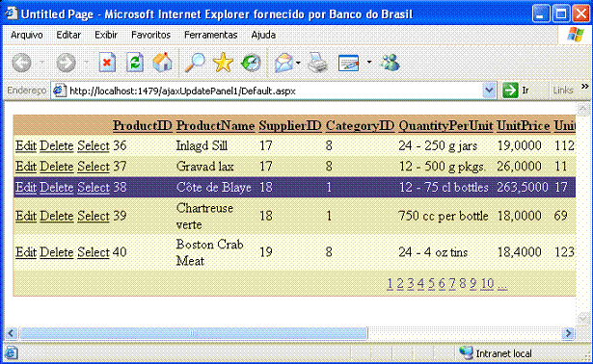Sort by UnitPrice column header

coord(524,125)
